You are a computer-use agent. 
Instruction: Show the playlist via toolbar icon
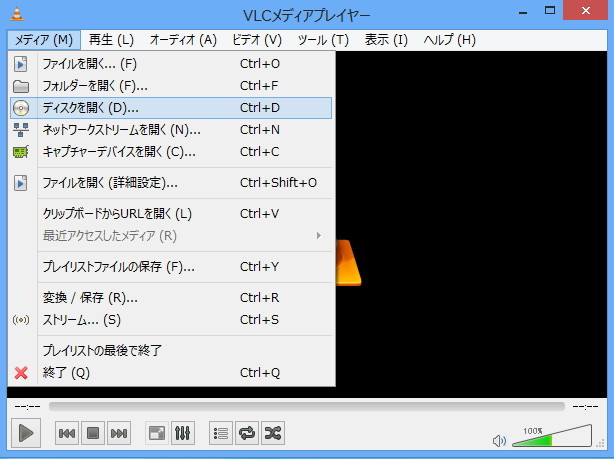[x=221, y=433]
